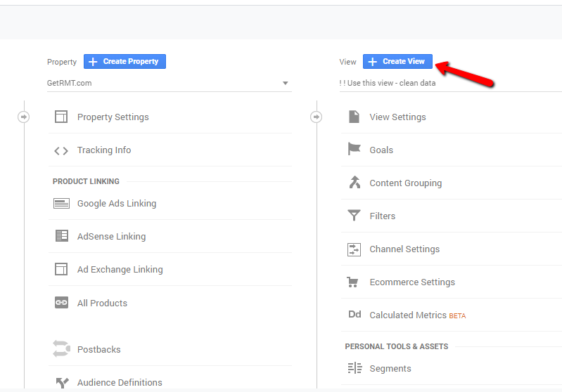Image resolution: width=562 pixels, height=392 pixels.
Task: Open Property Settings
Action: (x=113, y=117)
